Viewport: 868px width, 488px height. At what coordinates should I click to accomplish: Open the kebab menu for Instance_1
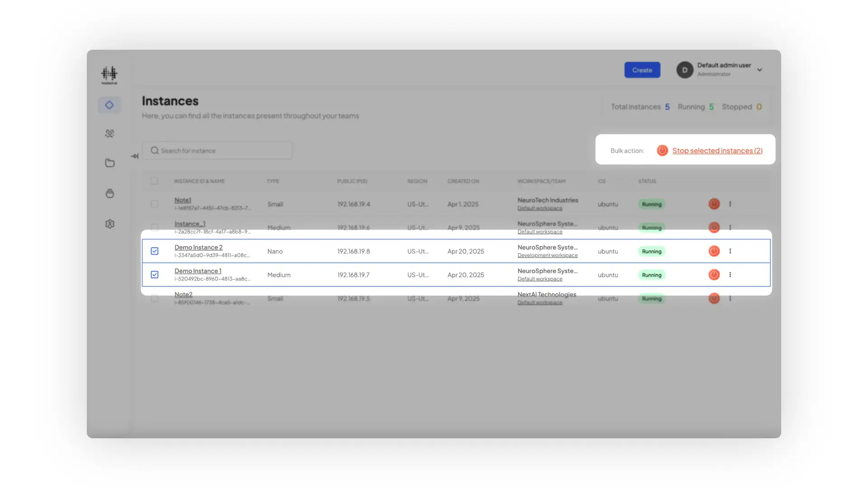pos(731,227)
